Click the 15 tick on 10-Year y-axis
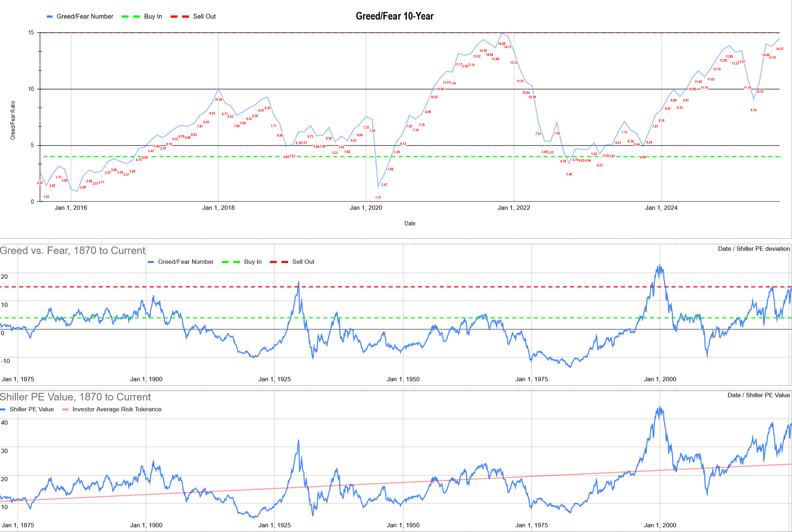The image size is (792, 532). pyautogui.click(x=31, y=33)
